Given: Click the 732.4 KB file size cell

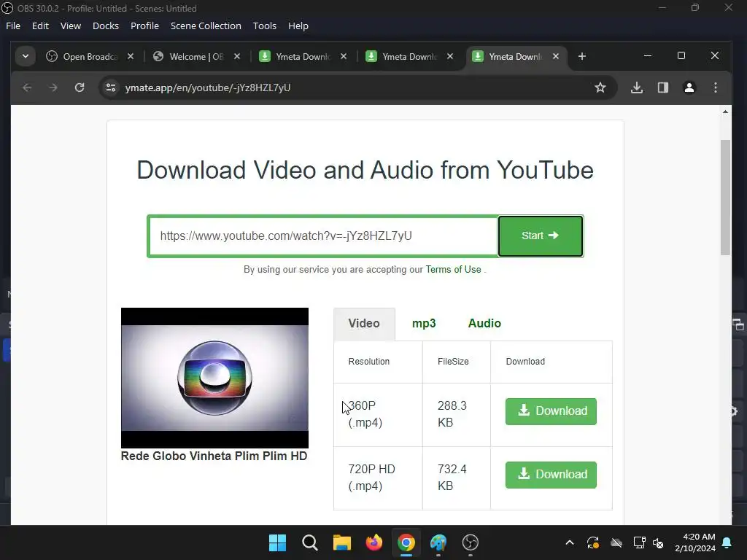Looking at the screenshot, I should [457, 478].
